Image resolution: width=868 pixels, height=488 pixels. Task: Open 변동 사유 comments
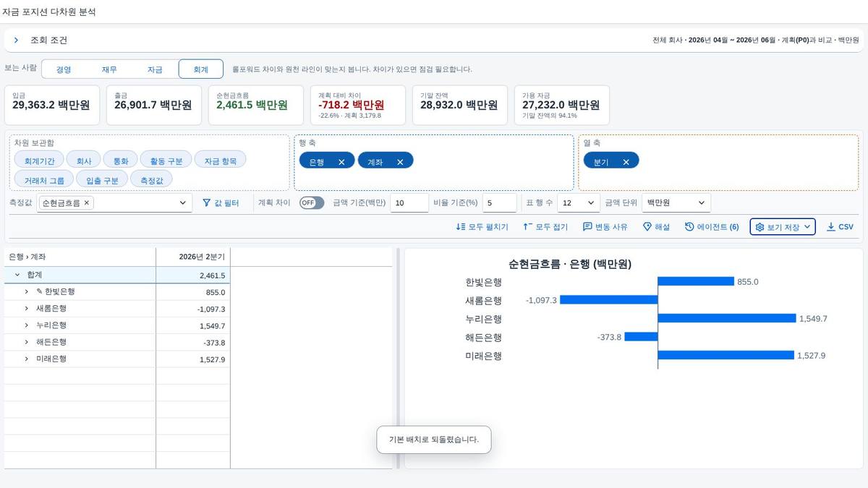[x=605, y=227]
